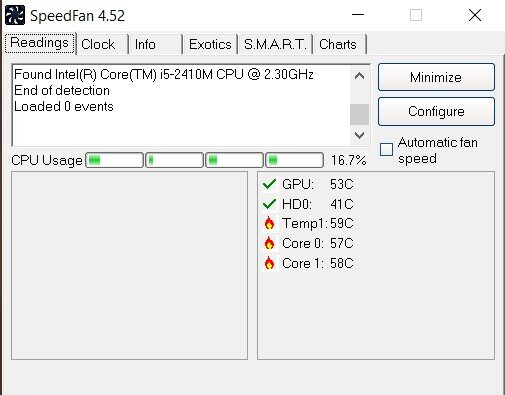Open the Info tab
The height and width of the screenshot is (395, 505).
156,44
